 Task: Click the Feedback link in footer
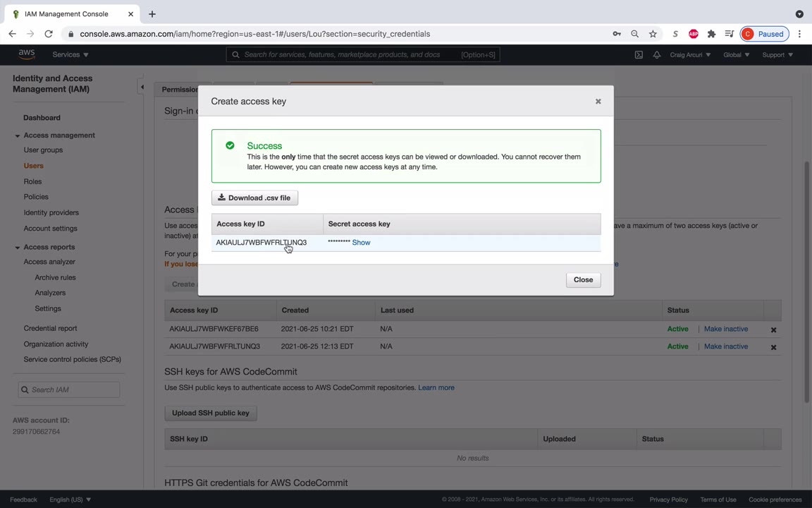pyautogui.click(x=23, y=500)
